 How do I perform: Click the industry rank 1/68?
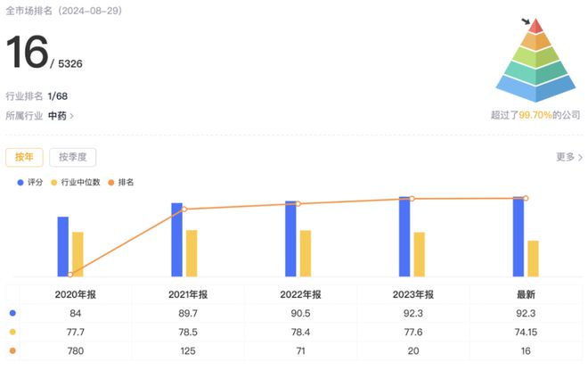click(x=58, y=96)
